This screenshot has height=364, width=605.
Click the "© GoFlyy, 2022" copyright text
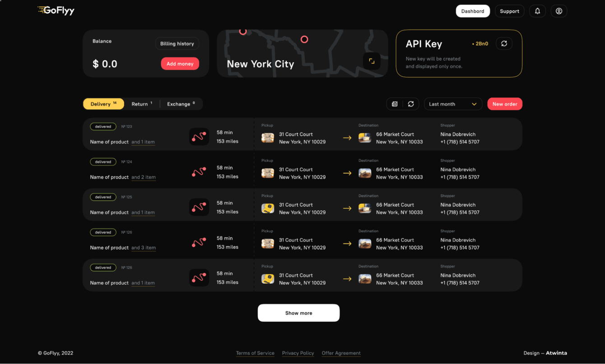point(56,353)
